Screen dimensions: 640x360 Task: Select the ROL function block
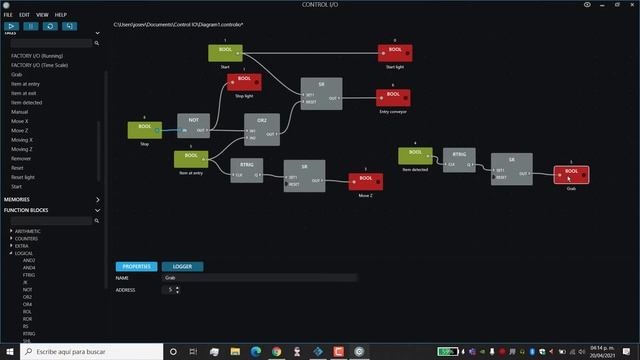[x=27, y=312]
